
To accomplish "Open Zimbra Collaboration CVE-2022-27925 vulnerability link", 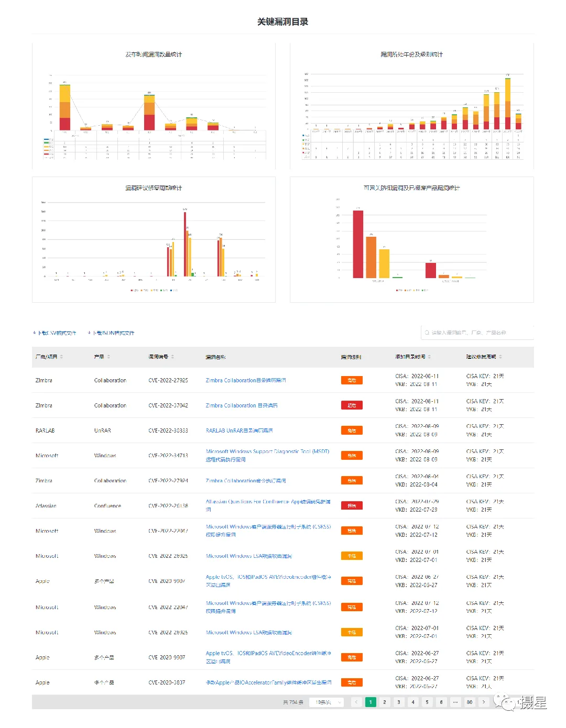I will coord(246,380).
